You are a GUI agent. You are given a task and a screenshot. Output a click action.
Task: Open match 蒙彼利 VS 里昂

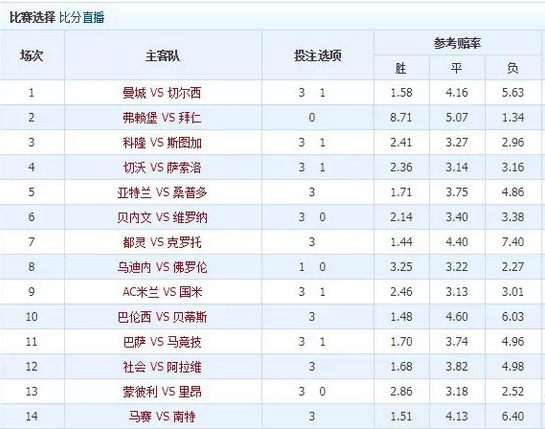coord(162,391)
